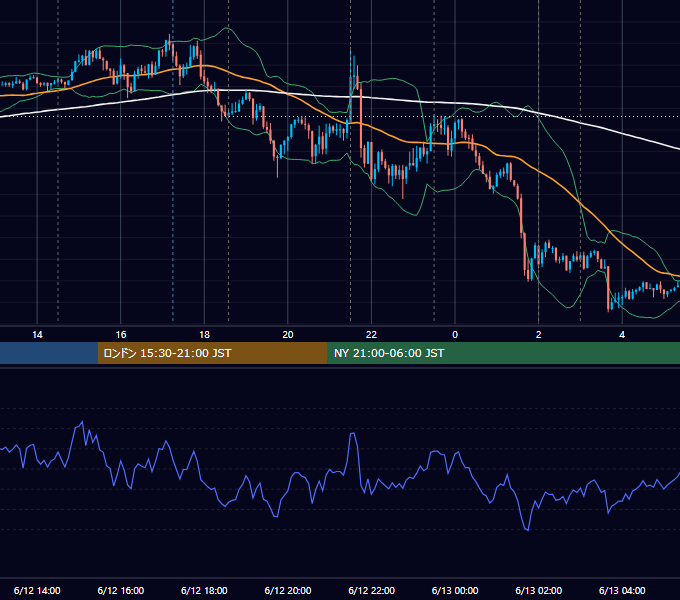Click the 14 hour axis label
680x600 pixels.
click(x=37, y=335)
